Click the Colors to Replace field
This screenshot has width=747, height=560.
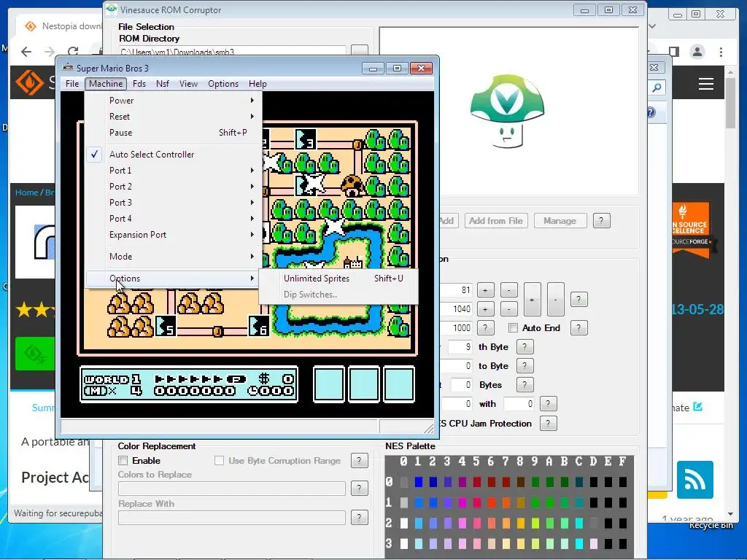(x=231, y=489)
